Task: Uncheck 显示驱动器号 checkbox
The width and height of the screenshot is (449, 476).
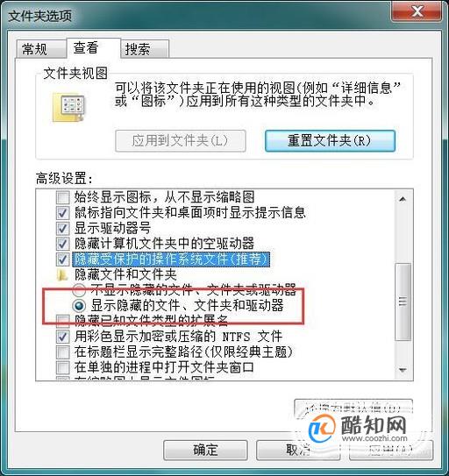Action: pos(62,229)
